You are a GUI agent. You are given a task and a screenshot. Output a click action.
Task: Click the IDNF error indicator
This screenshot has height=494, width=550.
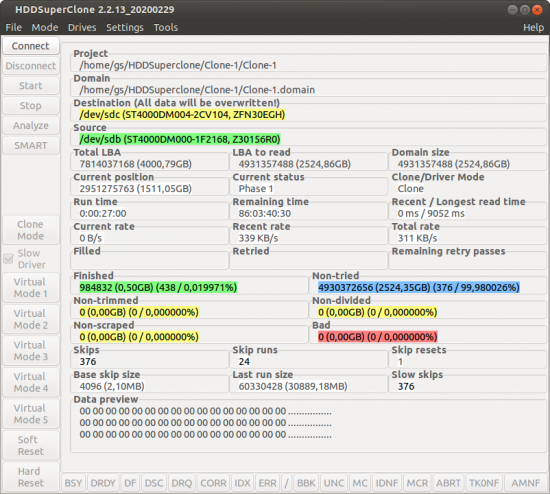coord(387,483)
